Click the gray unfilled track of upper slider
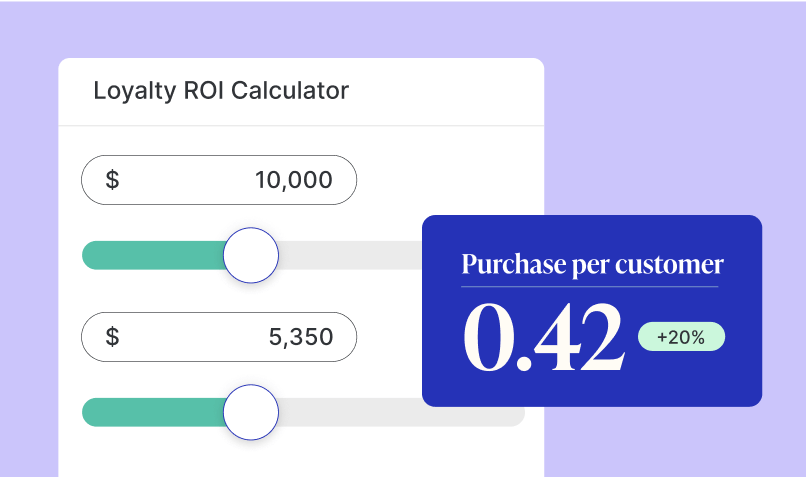This screenshot has height=477, width=806. (350, 255)
